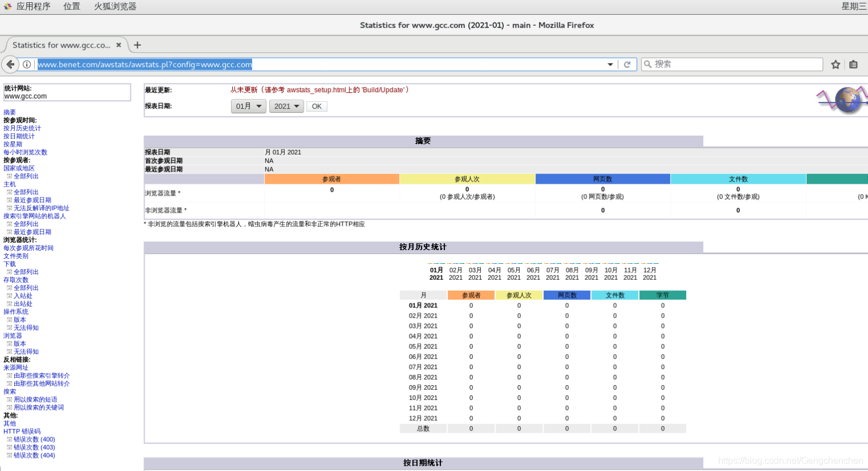The image size is (868, 471).
Task: Open 用以搜索的短语 link
Action: click(35, 399)
